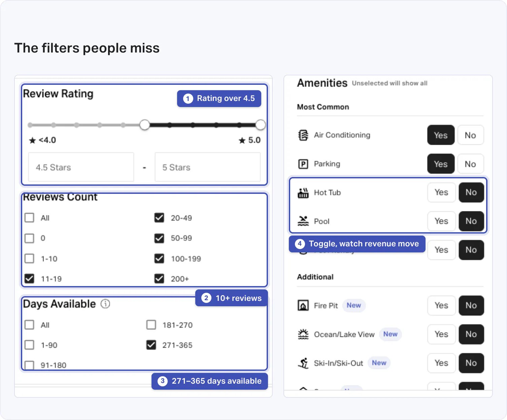
Task: Click the Ocean/Lake View sunrise icon
Action: coord(303,334)
